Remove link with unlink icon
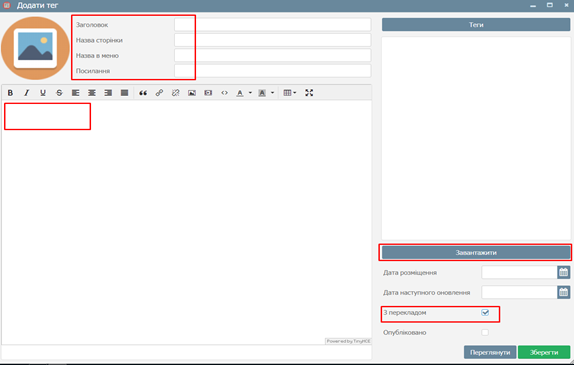 pyautogui.click(x=176, y=93)
